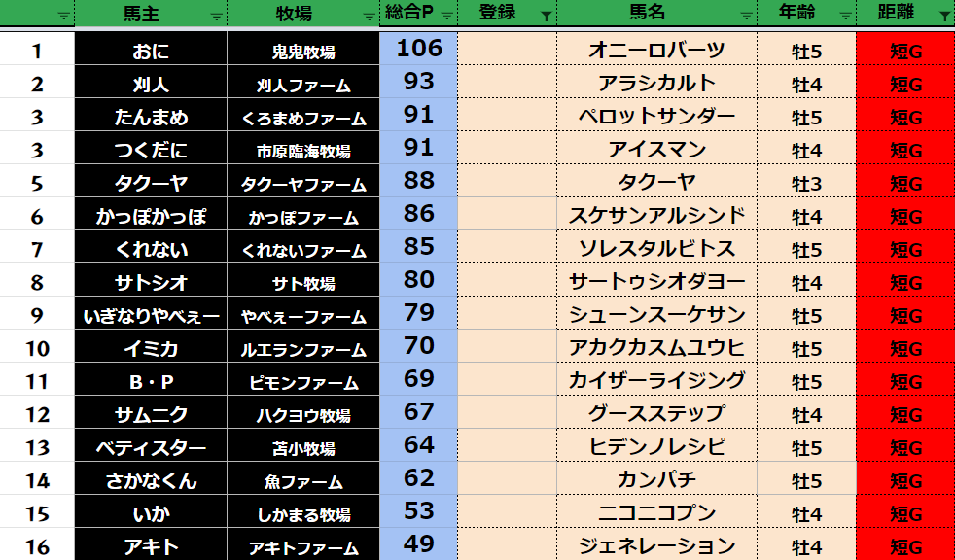This screenshot has height=560, width=955.
Task: Click the active filter icon on 距離 column
Action: (944, 16)
